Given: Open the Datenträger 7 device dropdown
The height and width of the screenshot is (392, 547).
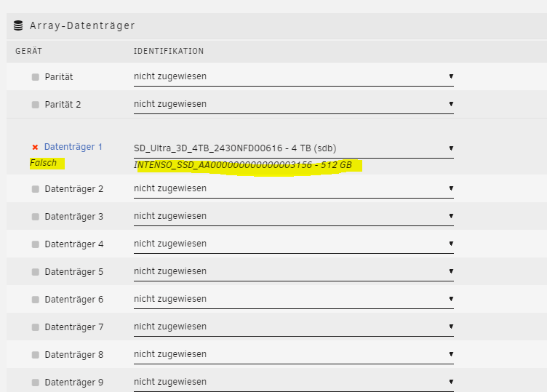Looking at the screenshot, I should [x=294, y=327].
